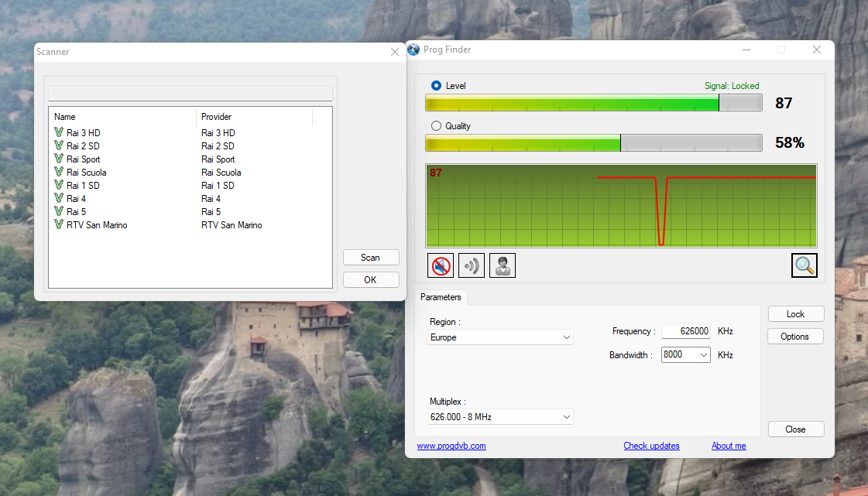The image size is (868, 496).
Task: Select the Rai 5 channel name
Action: 76,212
